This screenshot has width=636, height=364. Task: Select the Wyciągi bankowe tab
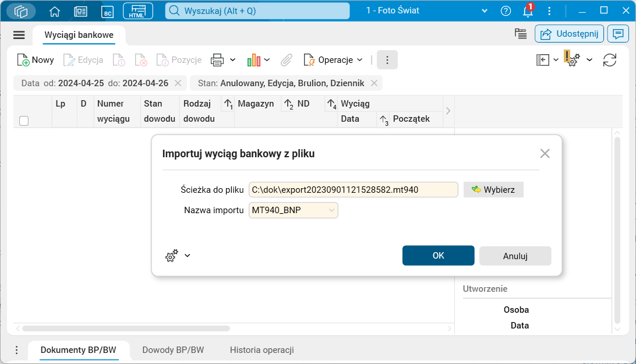[x=79, y=35]
